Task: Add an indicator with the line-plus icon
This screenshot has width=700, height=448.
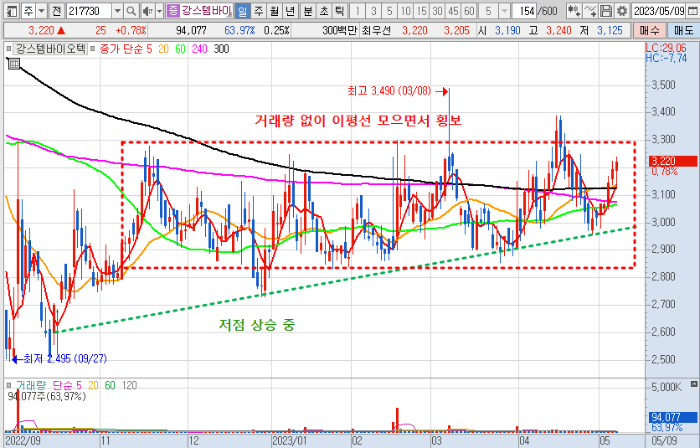Action: [x=590, y=11]
